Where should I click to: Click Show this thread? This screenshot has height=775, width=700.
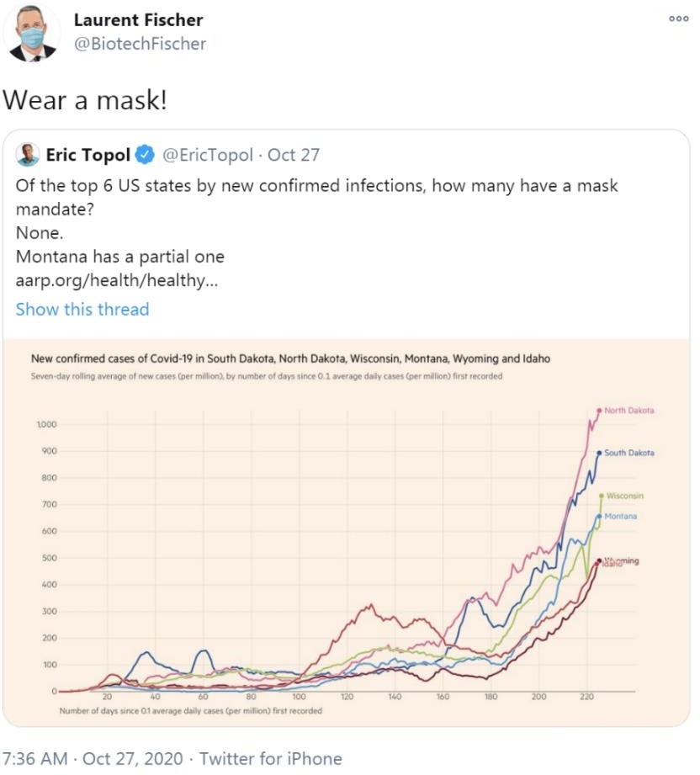(x=82, y=309)
